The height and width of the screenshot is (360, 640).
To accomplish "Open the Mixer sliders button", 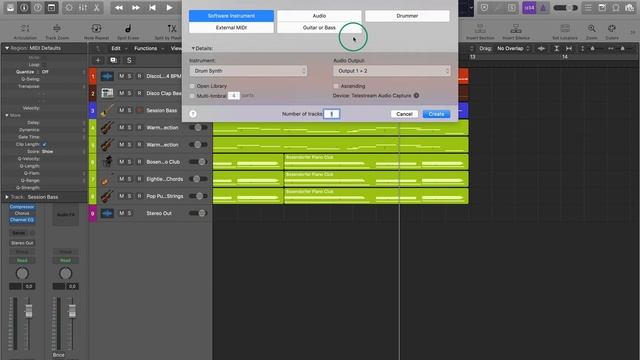I will tap(83, 8).
